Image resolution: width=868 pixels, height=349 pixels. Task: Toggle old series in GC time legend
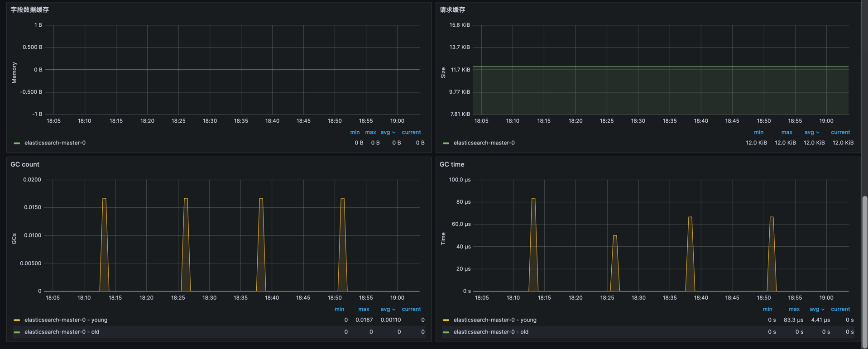click(x=491, y=332)
